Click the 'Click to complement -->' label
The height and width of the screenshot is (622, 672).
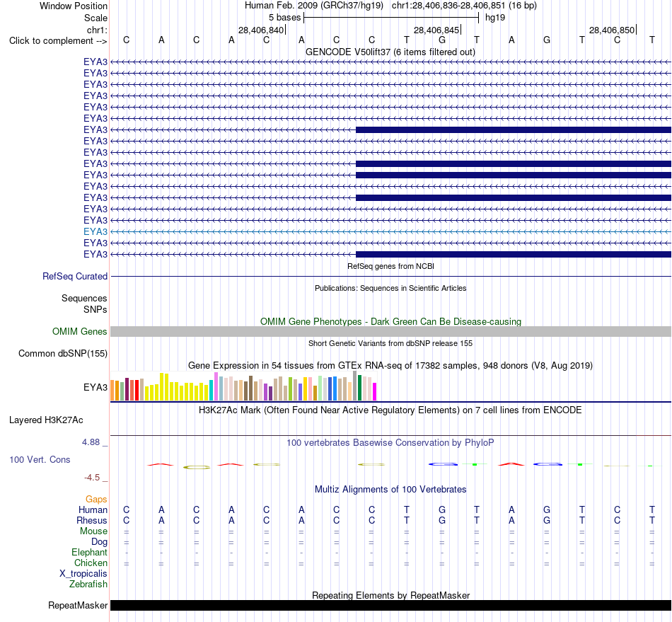[x=58, y=41]
